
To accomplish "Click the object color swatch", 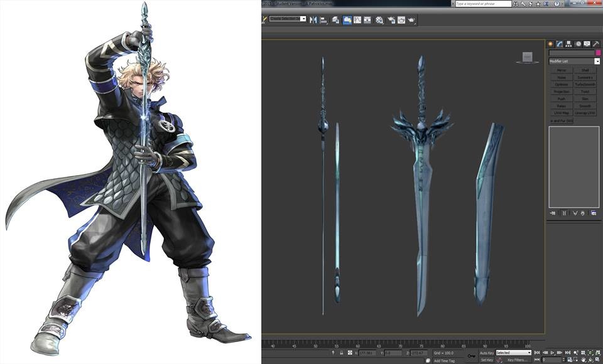I will coord(599,51).
